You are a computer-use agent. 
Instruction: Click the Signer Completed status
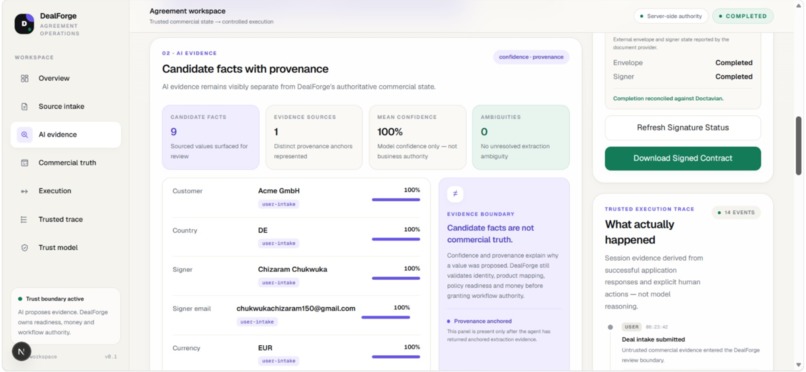pos(734,77)
